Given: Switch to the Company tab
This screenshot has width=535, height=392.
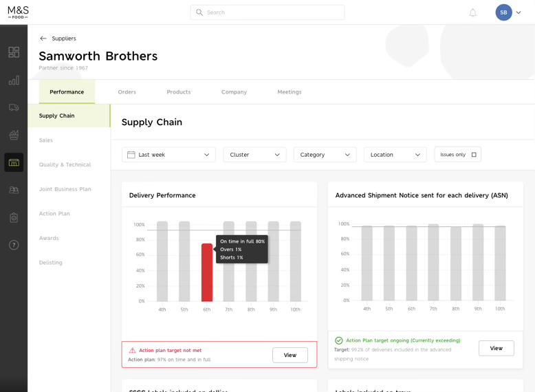Looking at the screenshot, I should point(234,91).
